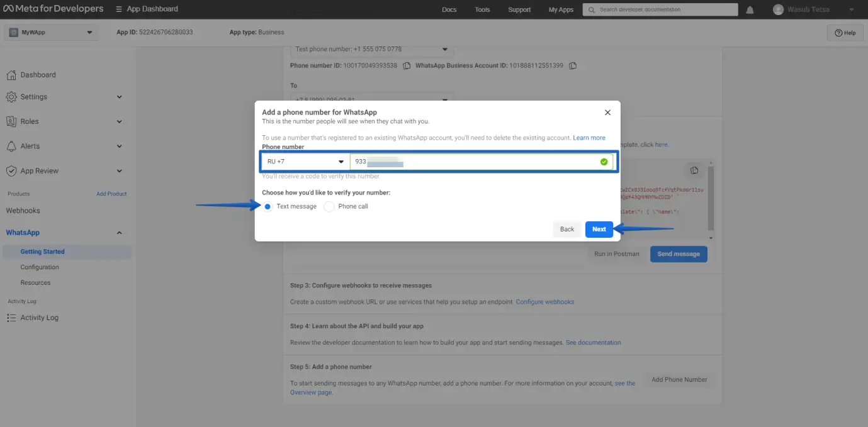This screenshot has width=868, height=427.
Task: Expand the Settings sidebar section
Action: click(x=119, y=97)
